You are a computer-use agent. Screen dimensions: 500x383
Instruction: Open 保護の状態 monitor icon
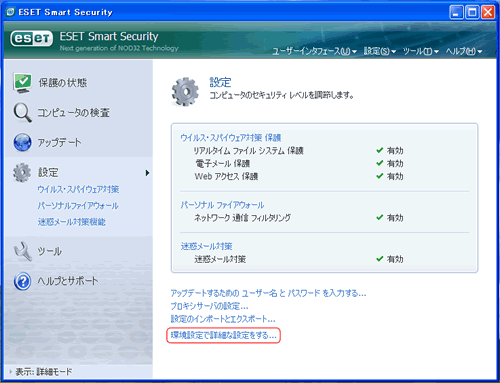(x=22, y=83)
